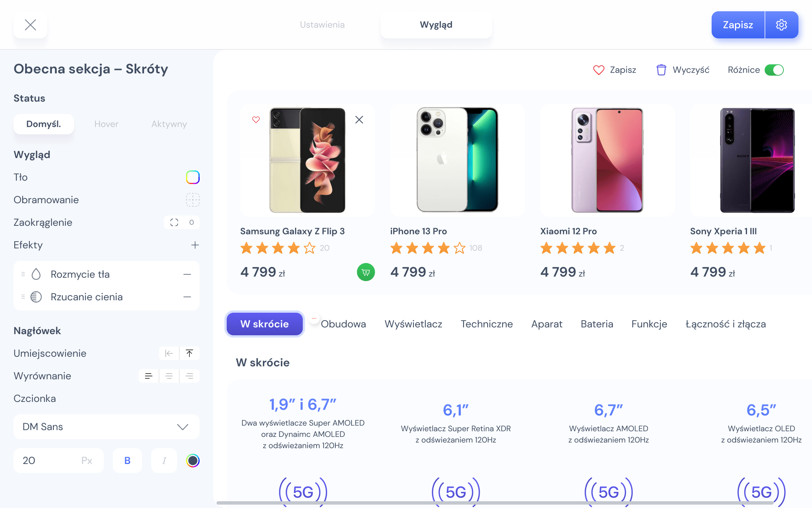Toggle the Różnice switch
The width and height of the screenshot is (812, 508).
774,70
